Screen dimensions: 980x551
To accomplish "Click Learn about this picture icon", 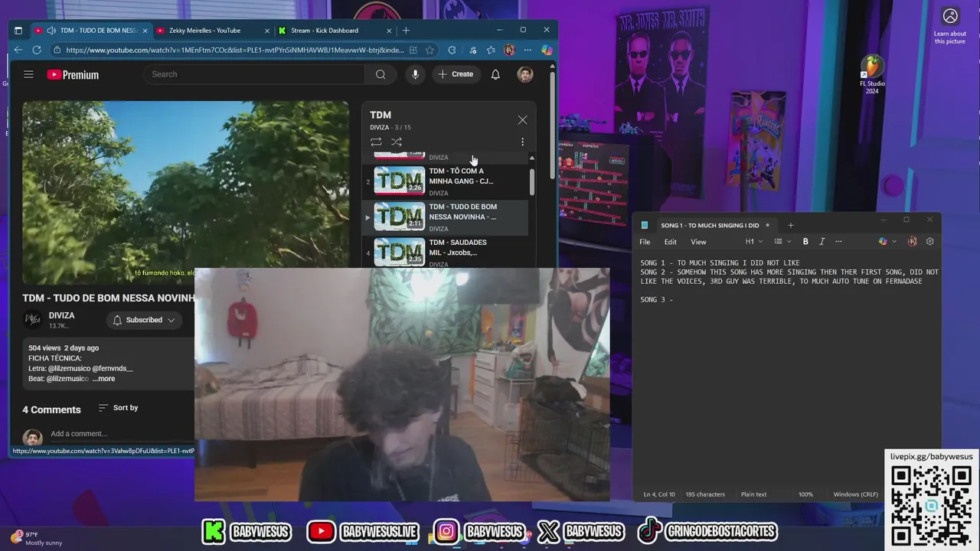I will click(x=950, y=25).
